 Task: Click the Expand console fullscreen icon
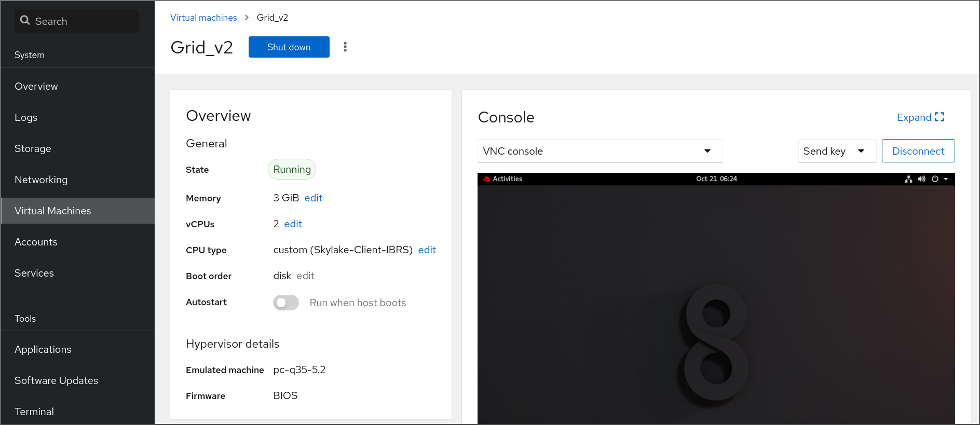[940, 117]
